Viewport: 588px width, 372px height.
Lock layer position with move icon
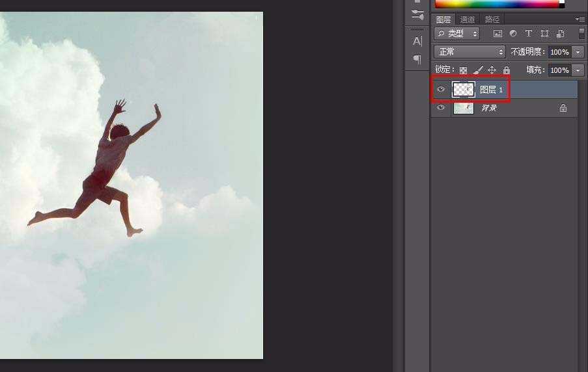tap(492, 70)
